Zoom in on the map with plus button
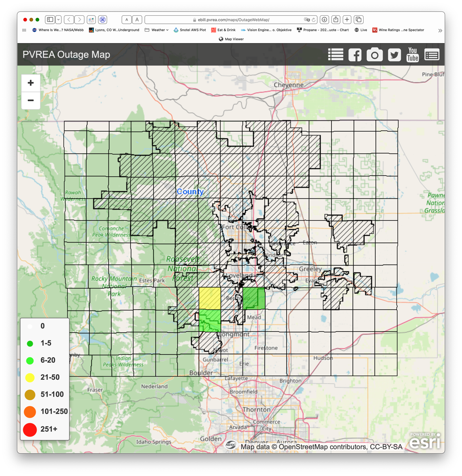This screenshot has height=476, width=462. pos(31,83)
